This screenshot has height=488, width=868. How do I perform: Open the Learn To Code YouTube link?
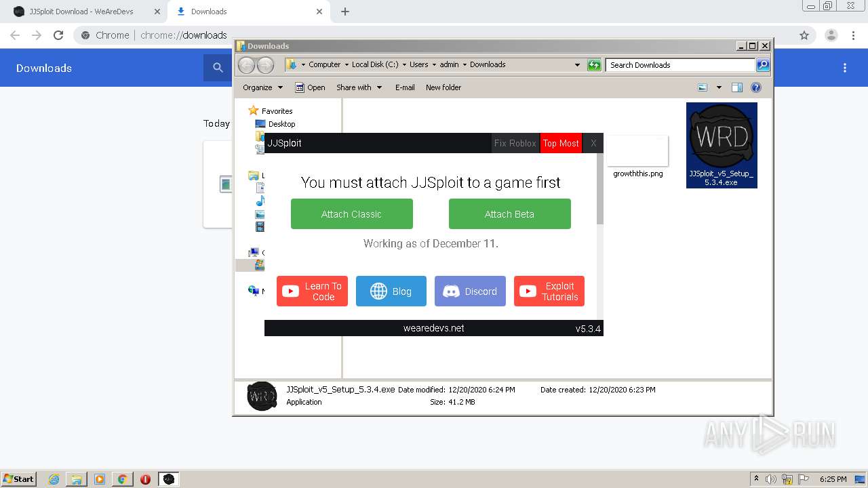point(312,291)
